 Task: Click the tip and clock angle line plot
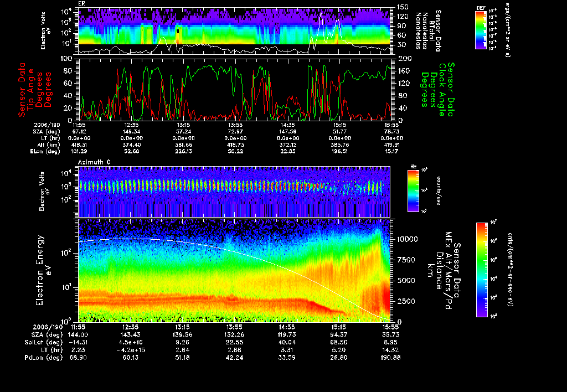coord(234,89)
